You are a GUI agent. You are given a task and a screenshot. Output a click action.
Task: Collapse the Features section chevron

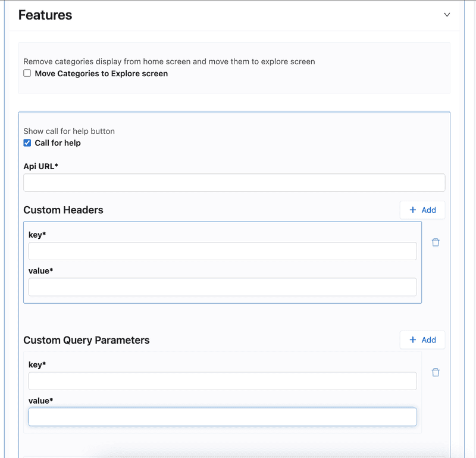(x=447, y=15)
